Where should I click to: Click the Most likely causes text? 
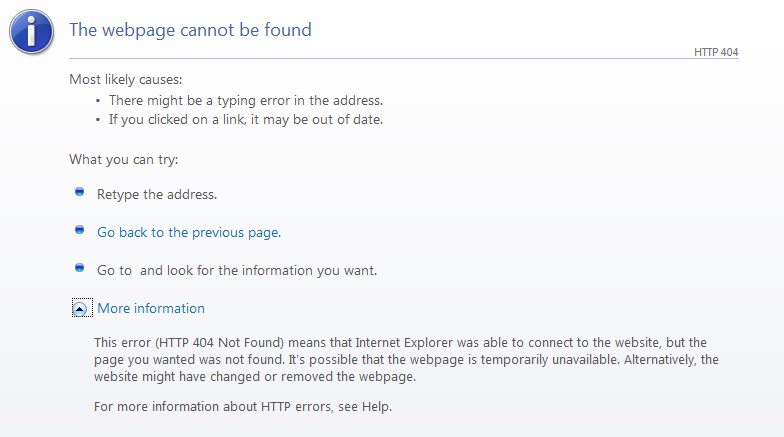point(125,79)
